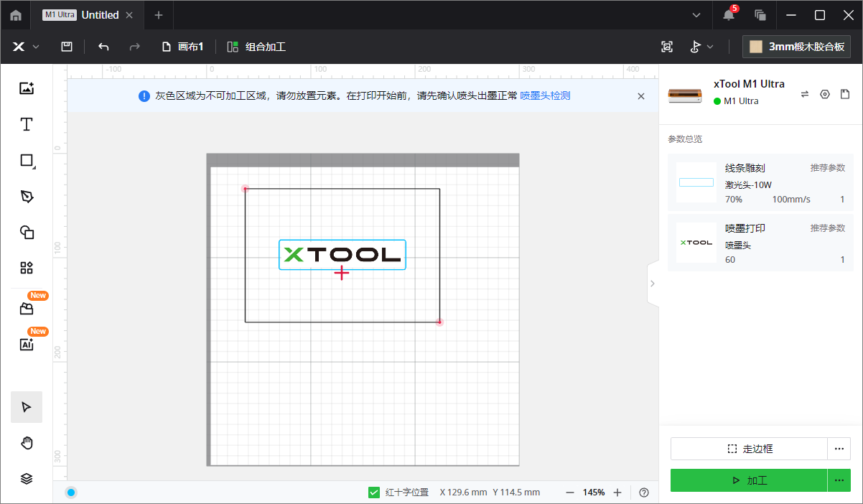The height and width of the screenshot is (504, 863).
Task: Click the M1 Ultra connection status
Action: tap(736, 101)
